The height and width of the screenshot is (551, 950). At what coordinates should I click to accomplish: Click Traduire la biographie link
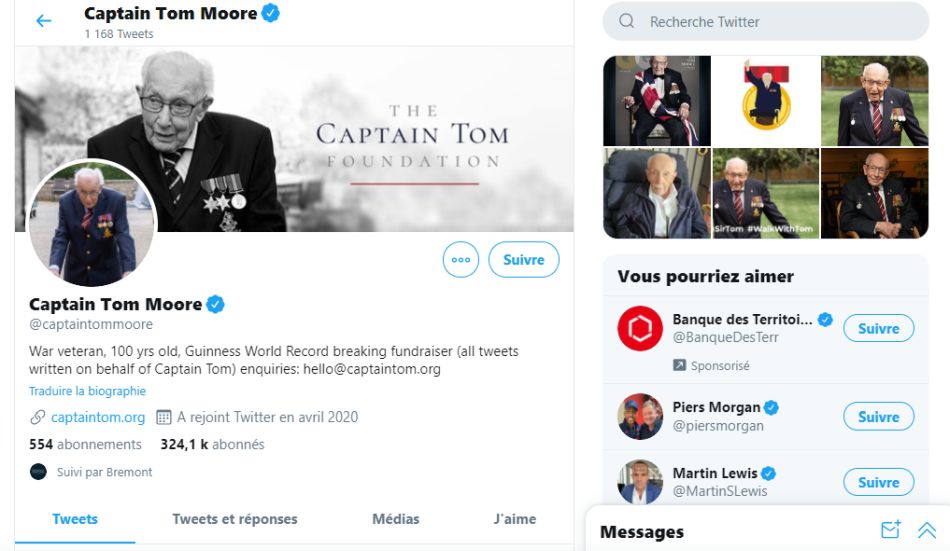coord(87,391)
